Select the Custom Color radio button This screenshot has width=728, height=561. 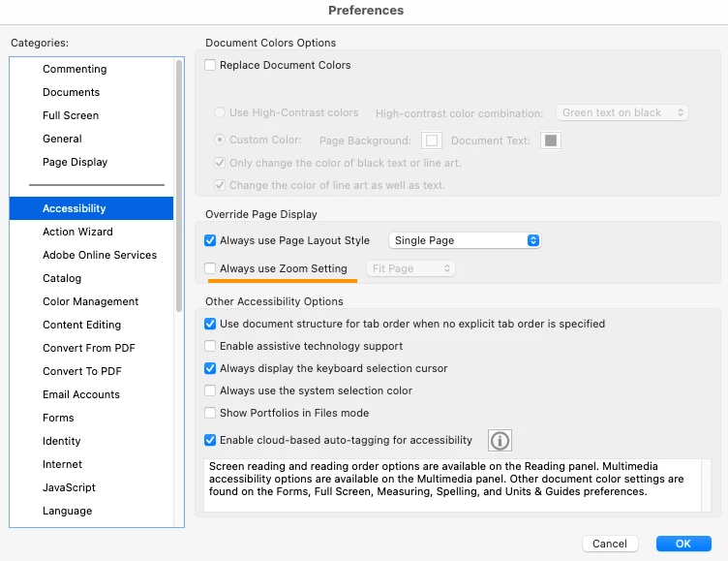pos(220,140)
